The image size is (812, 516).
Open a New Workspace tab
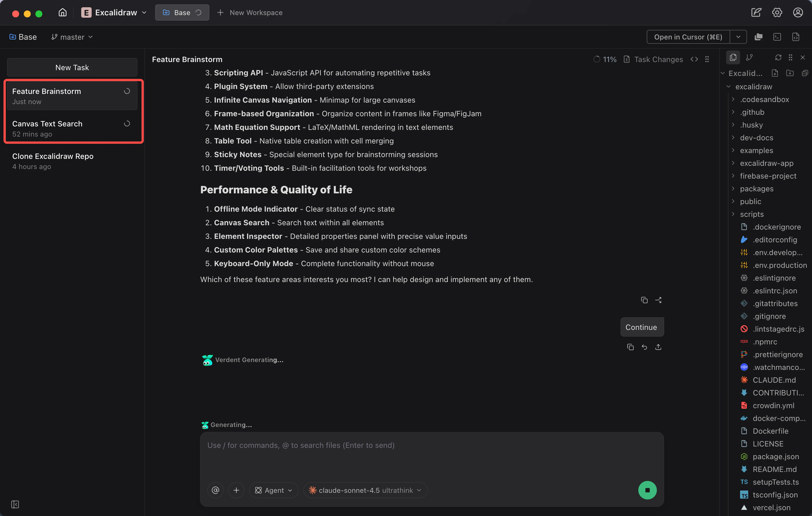[250, 12]
